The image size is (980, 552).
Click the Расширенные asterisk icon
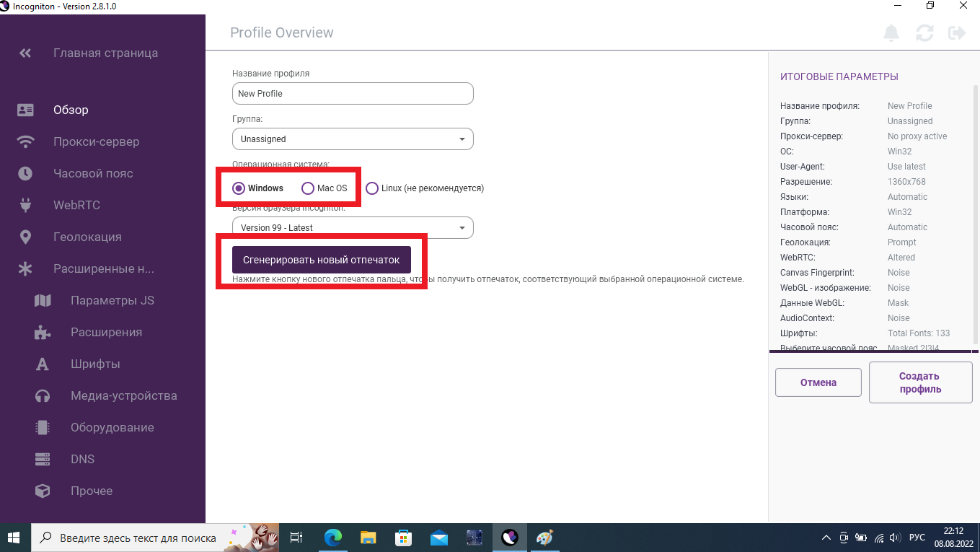pos(25,268)
